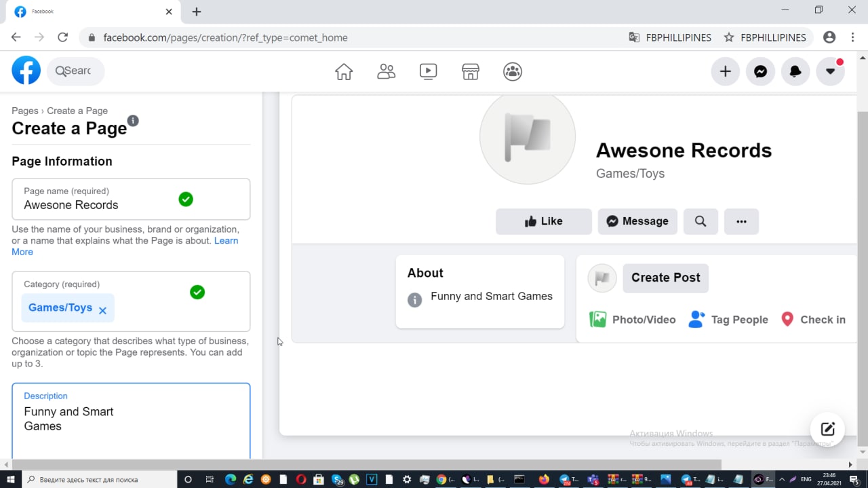
Task: Click the Like button in page preview
Action: (544, 221)
